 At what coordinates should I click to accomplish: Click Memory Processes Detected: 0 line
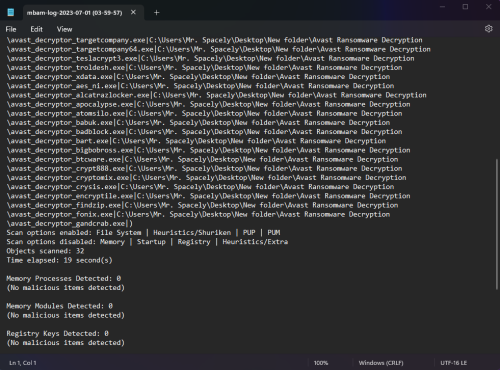coord(64,278)
